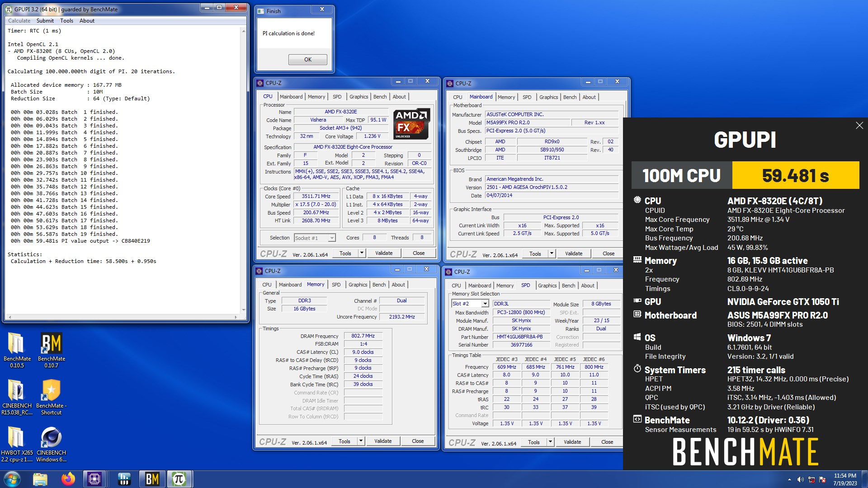This screenshot has height=488, width=868.
Task: Open BenchMate 0.10.5 desktop folder
Action: coord(17,350)
